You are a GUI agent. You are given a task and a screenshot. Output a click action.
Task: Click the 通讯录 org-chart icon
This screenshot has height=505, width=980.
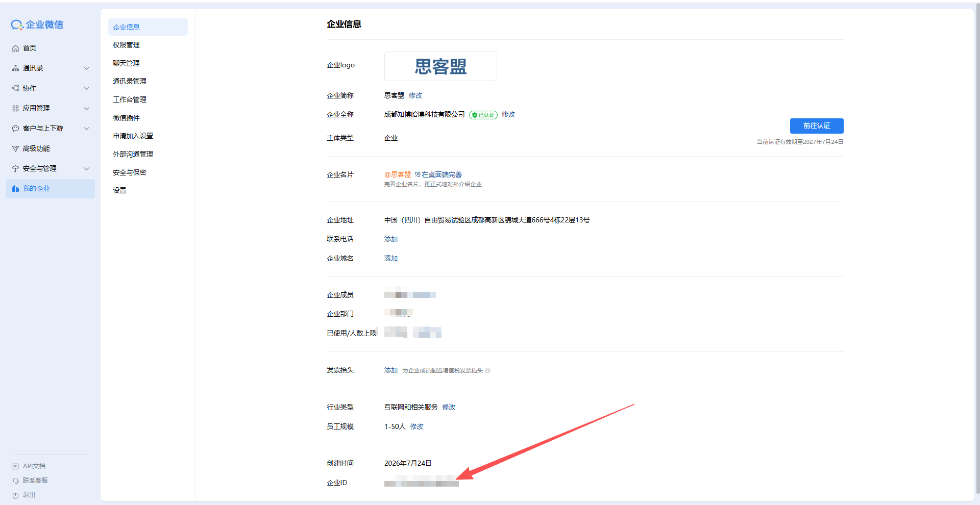[x=15, y=68]
